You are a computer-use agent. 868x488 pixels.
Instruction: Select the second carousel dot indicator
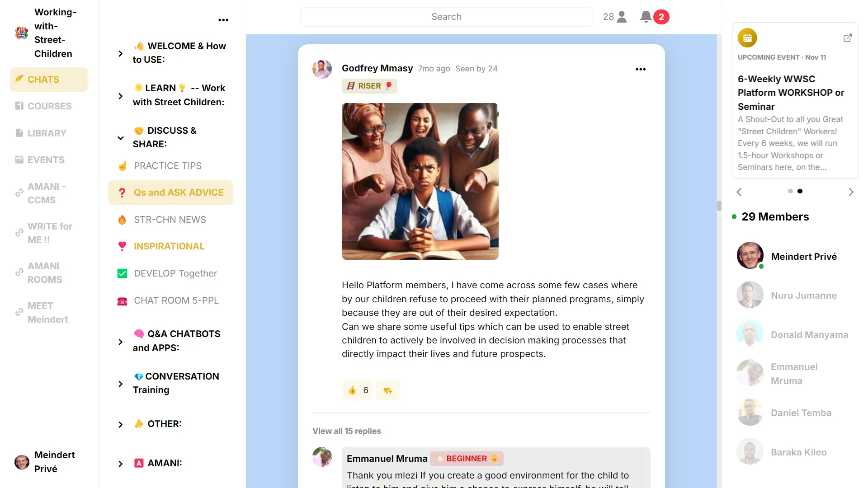[x=800, y=191]
